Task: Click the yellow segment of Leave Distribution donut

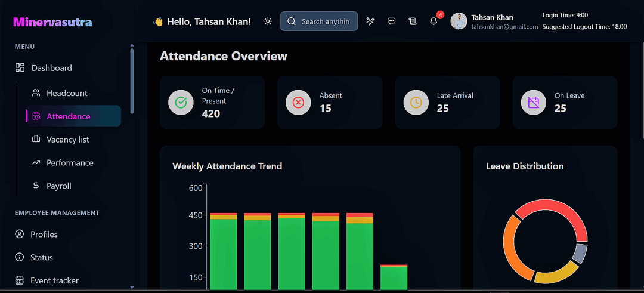Action: (x=559, y=275)
